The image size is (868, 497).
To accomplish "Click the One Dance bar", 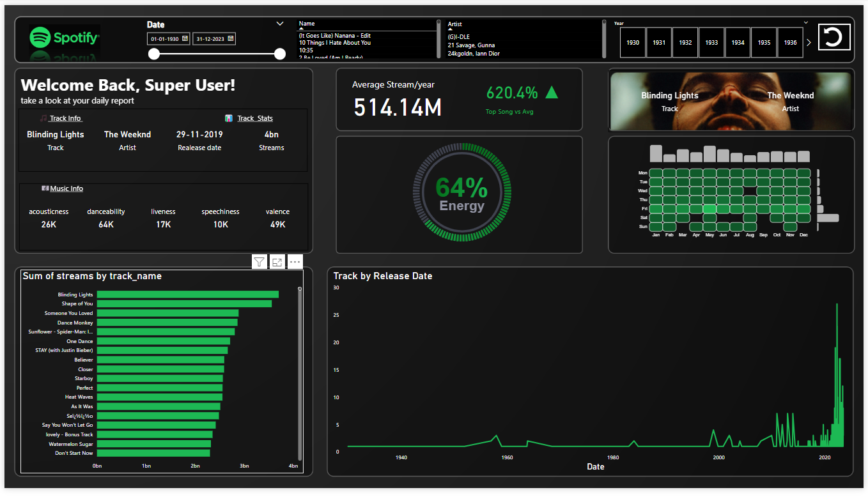I will (x=164, y=341).
